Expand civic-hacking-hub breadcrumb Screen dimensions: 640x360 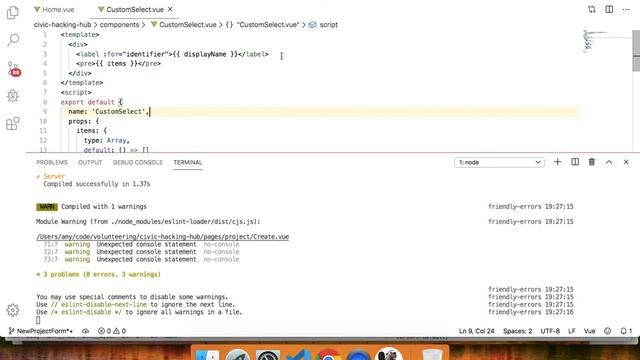[x=62, y=24]
